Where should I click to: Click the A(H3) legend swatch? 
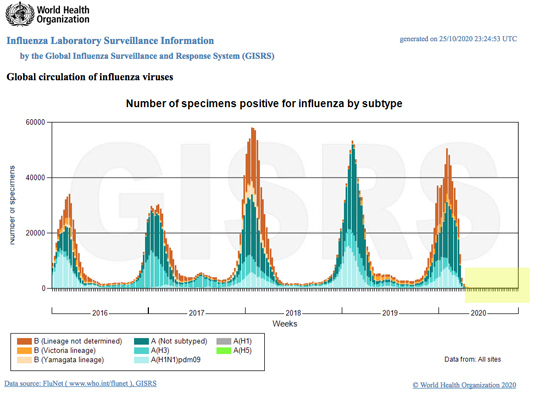tap(141, 351)
